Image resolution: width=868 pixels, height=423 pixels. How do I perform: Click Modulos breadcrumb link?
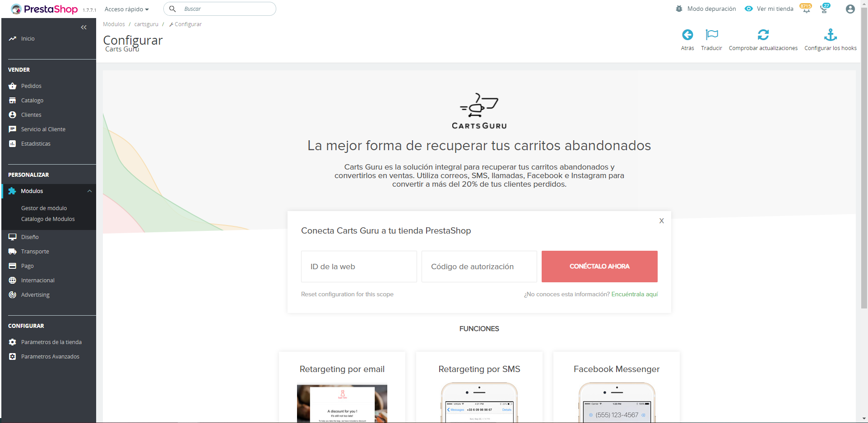114,24
